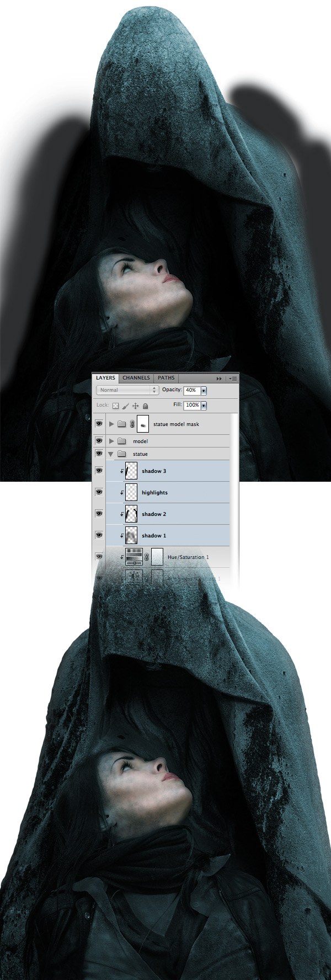Toggle visibility of the statue group

100,454
